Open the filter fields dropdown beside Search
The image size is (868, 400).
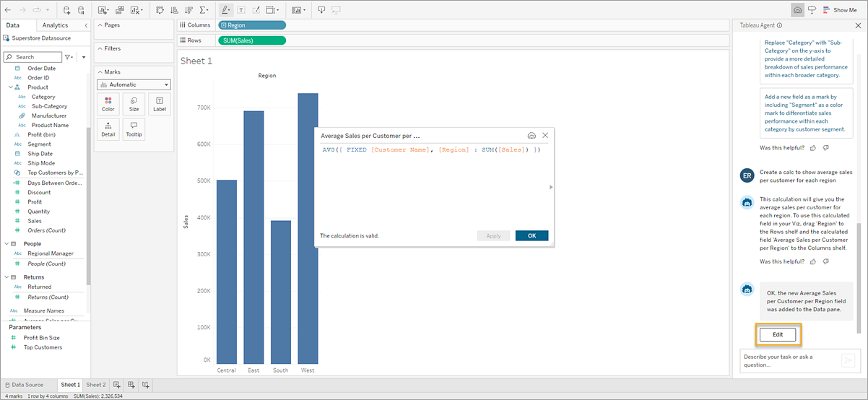[69, 57]
